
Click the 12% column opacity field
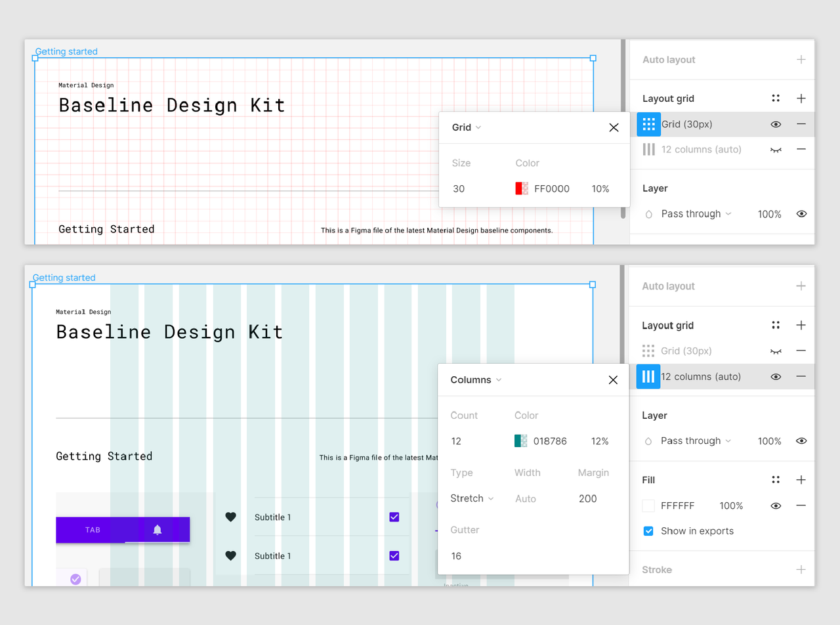pyautogui.click(x=600, y=441)
